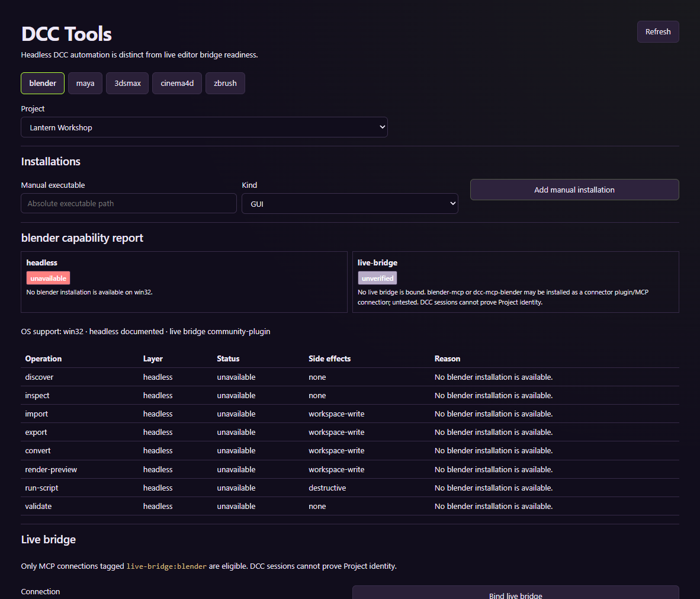Viewport: 700px width, 599px height.
Task: Focus the Absolute executable path field
Action: pyautogui.click(x=129, y=203)
